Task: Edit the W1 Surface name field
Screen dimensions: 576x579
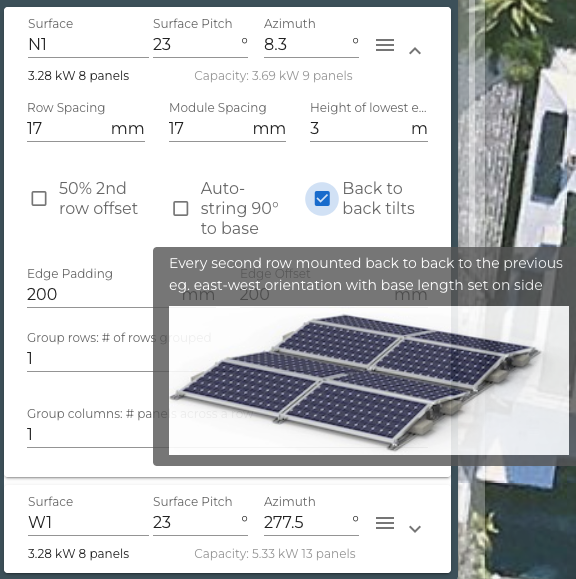Action: 88,523
